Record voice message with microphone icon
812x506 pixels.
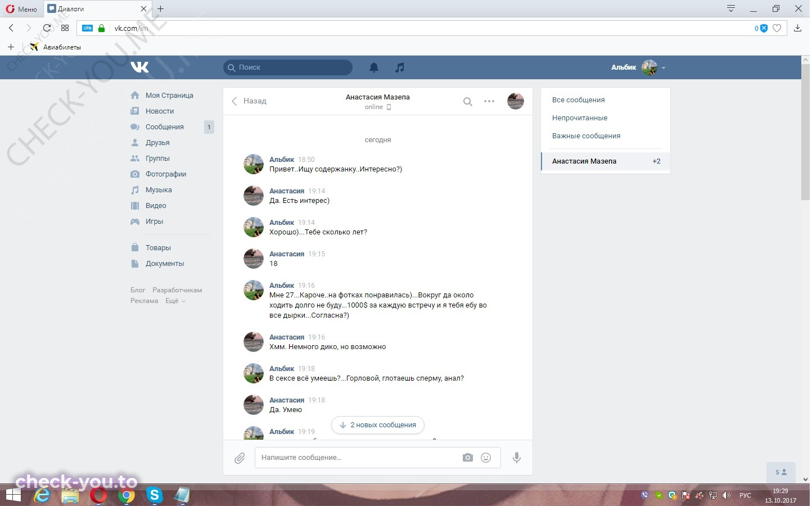click(x=517, y=458)
